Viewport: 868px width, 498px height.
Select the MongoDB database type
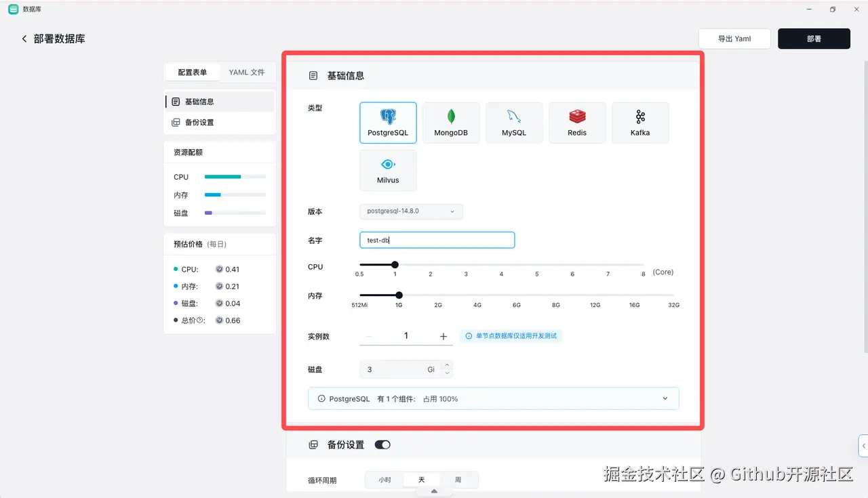[x=451, y=123]
